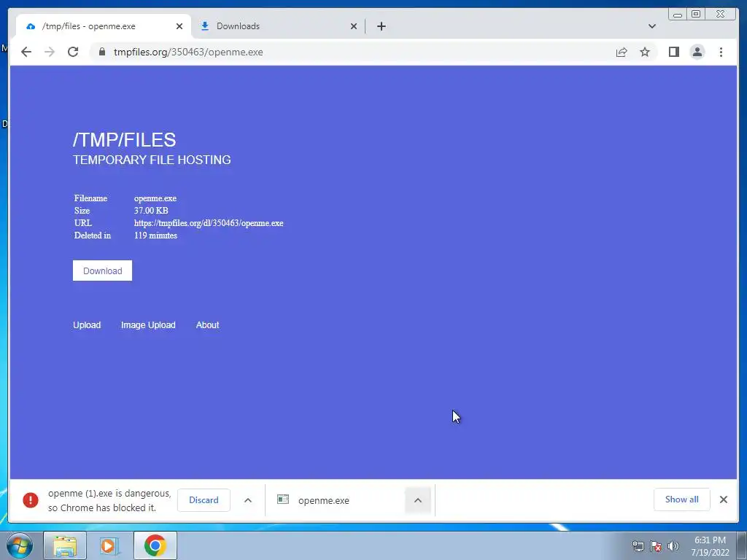Click the address bar URL
Viewport: 747px width, 560px height.
188,52
